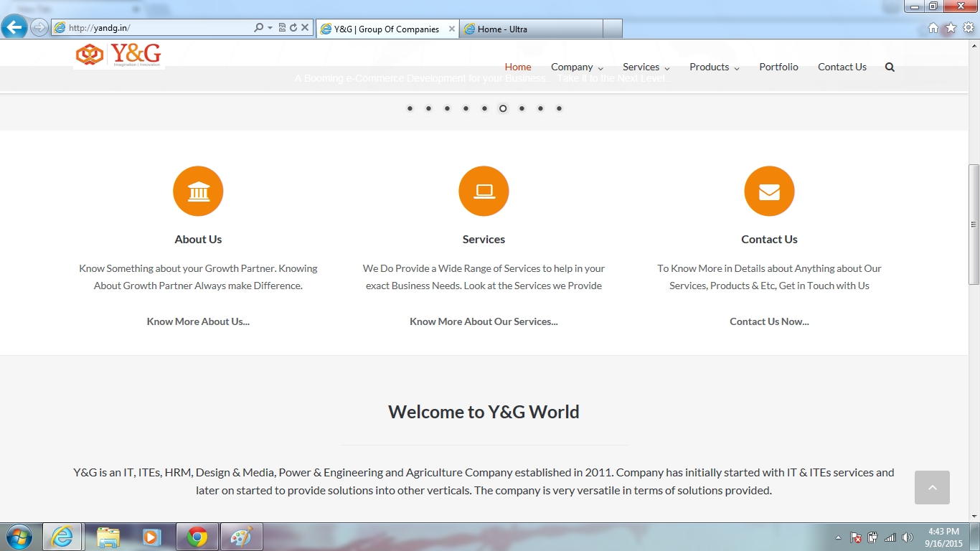Open the Portfolio menu item
The image size is (980, 551).
[x=778, y=67]
